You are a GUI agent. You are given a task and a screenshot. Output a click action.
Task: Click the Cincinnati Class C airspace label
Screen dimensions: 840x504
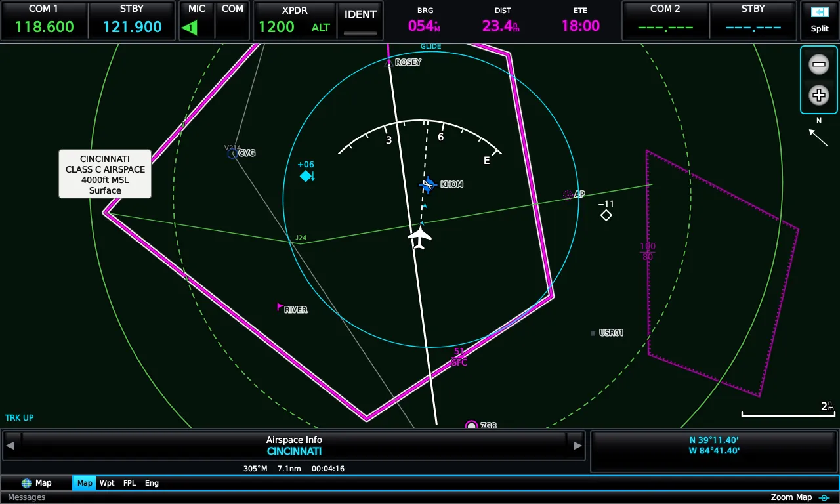[105, 174]
